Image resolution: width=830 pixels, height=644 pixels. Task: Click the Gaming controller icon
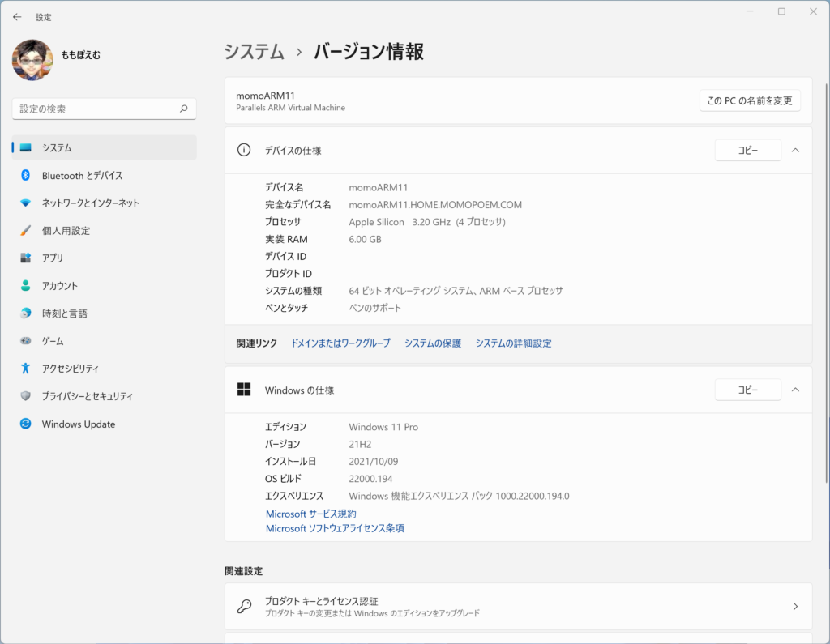pyautogui.click(x=25, y=341)
